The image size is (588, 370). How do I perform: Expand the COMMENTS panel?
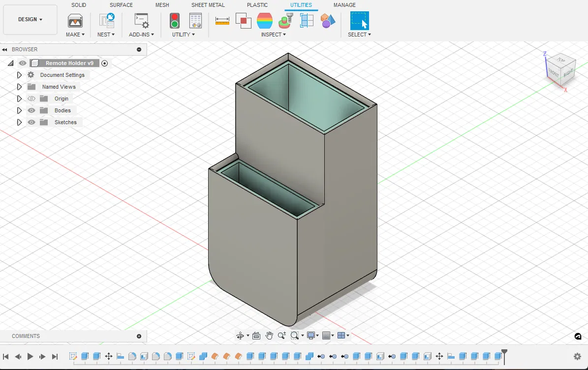pos(139,336)
